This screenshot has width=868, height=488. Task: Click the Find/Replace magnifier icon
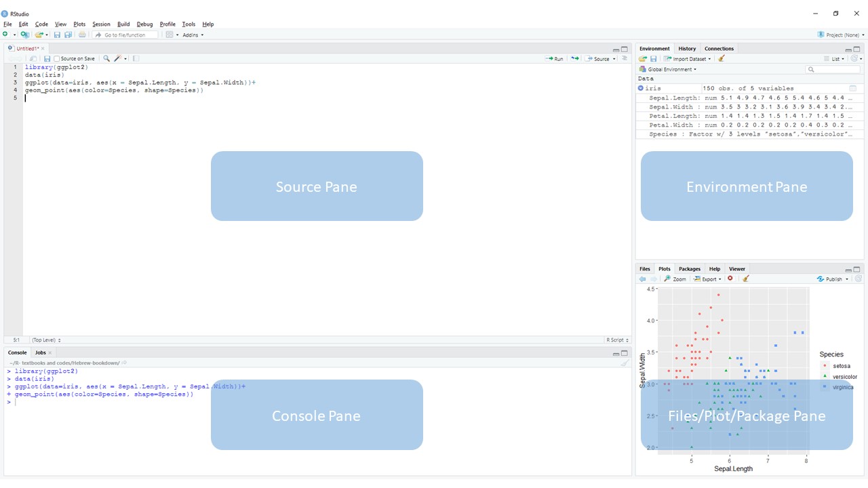(x=106, y=59)
